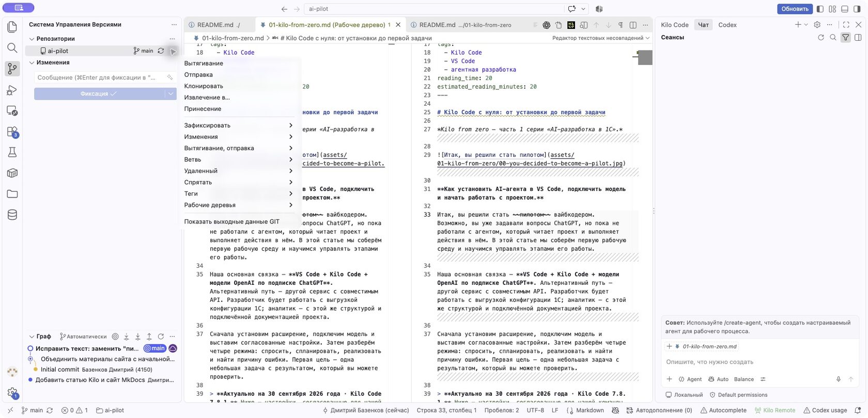
Task: Open Kilo Code settings gear
Action: pyautogui.click(x=817, y=25)
